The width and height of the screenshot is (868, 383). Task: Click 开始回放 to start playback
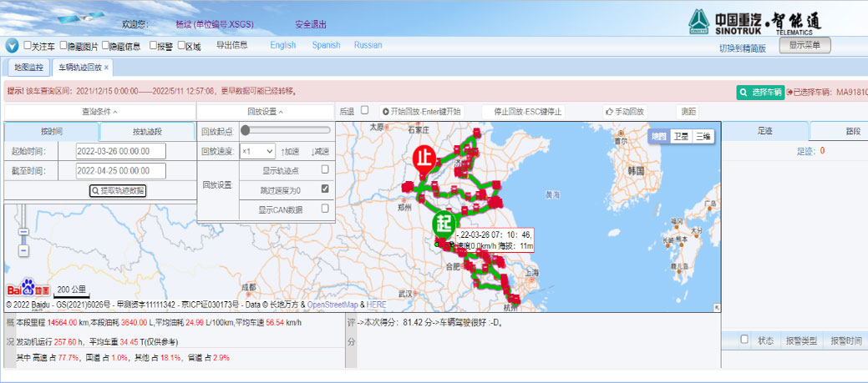[x=422, y=112]
